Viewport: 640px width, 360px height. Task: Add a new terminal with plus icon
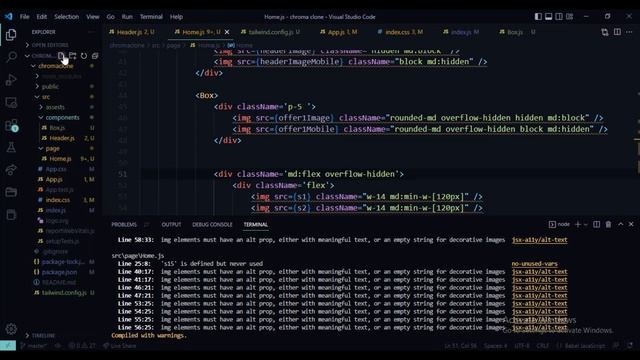point(578,224)
